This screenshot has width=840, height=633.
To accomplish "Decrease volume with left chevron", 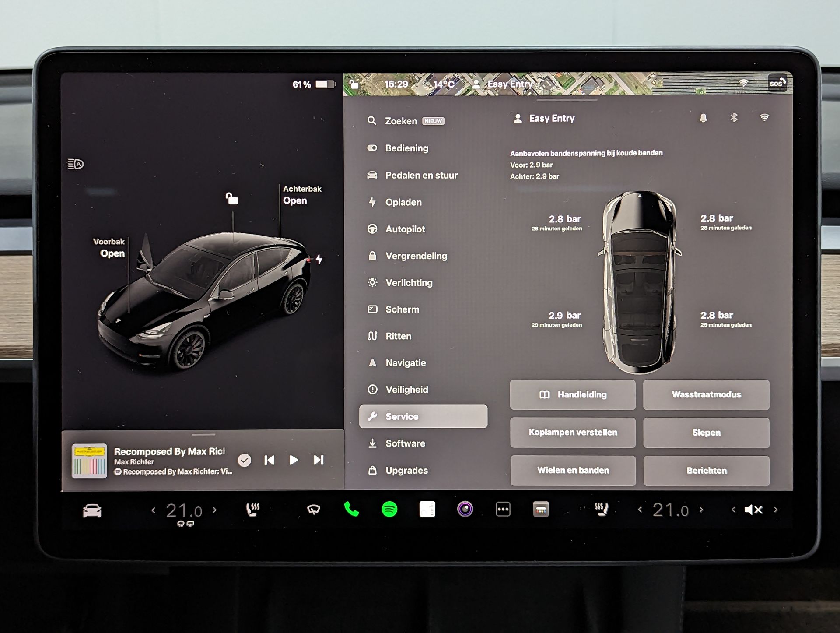I will pyautogui.click(x=734, y=510).
